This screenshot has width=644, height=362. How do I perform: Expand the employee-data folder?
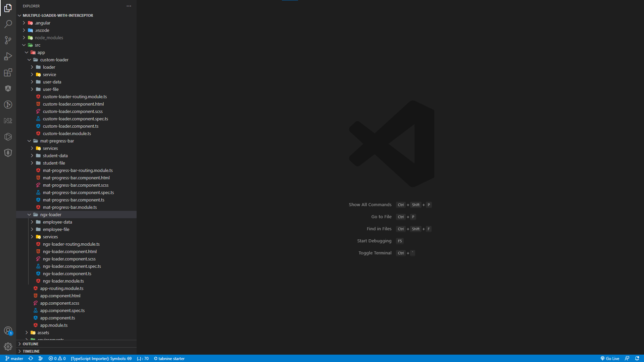pos(77,222)
